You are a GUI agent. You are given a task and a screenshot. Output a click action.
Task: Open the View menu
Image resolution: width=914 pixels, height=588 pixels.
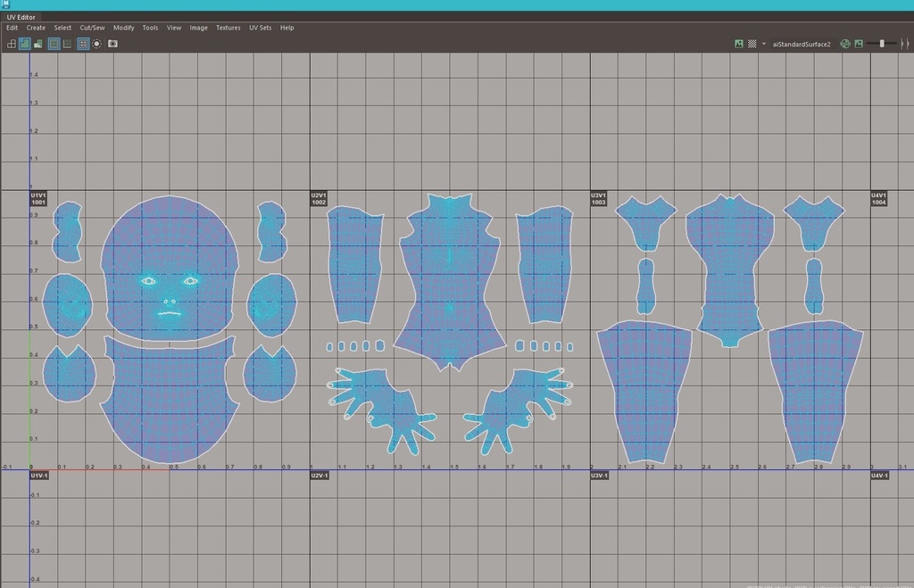[174, 28]
